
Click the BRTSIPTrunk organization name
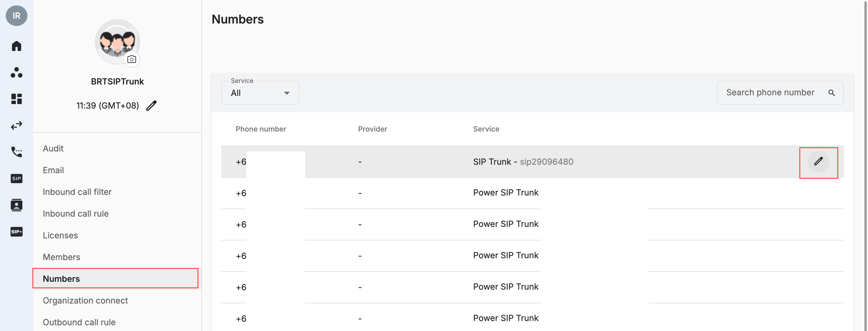click(117, 81)
